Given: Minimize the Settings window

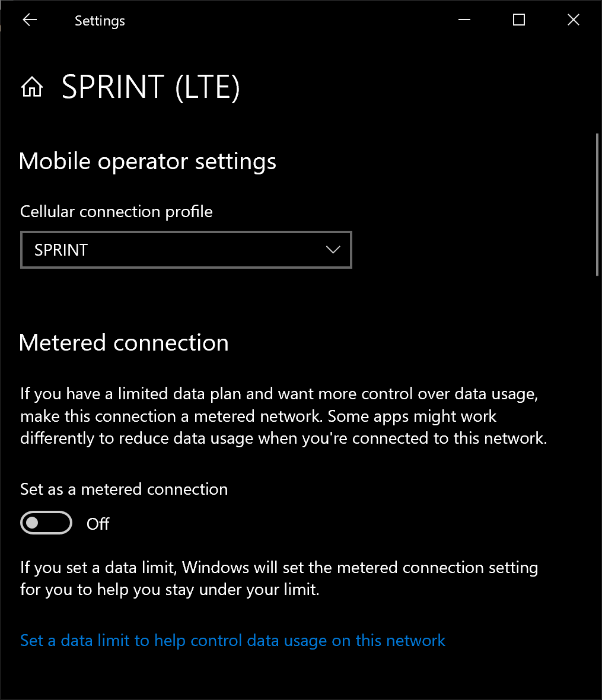Looking at the screenshot, I should click(464, 20).
